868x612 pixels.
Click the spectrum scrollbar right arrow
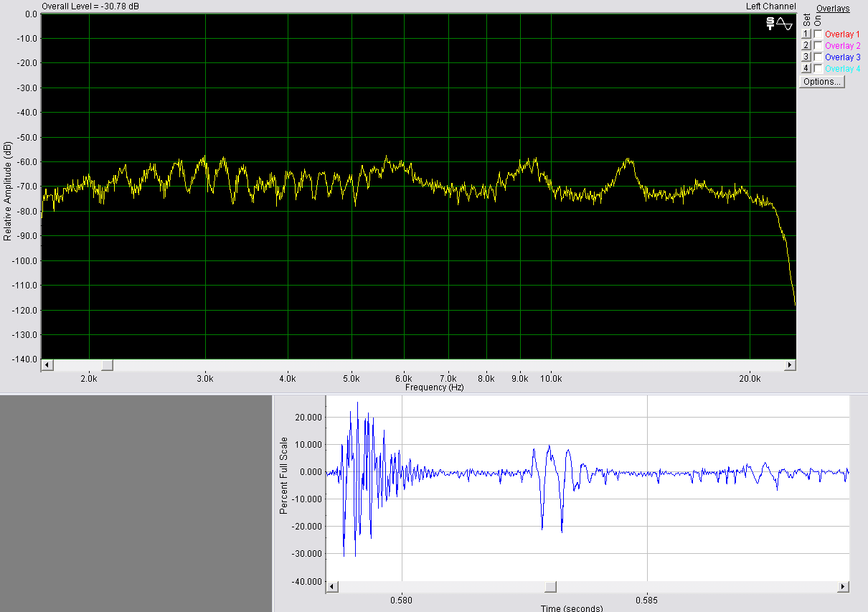[791, 365]
